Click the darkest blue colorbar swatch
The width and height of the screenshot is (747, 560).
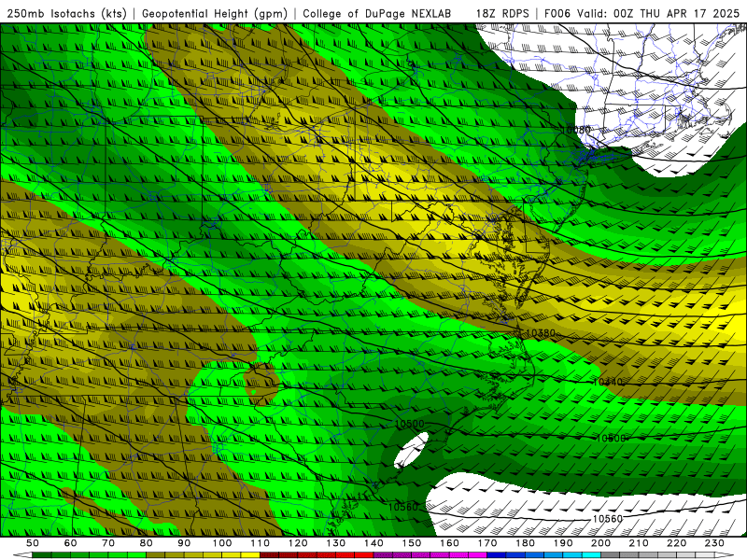[x=497, y=555]
